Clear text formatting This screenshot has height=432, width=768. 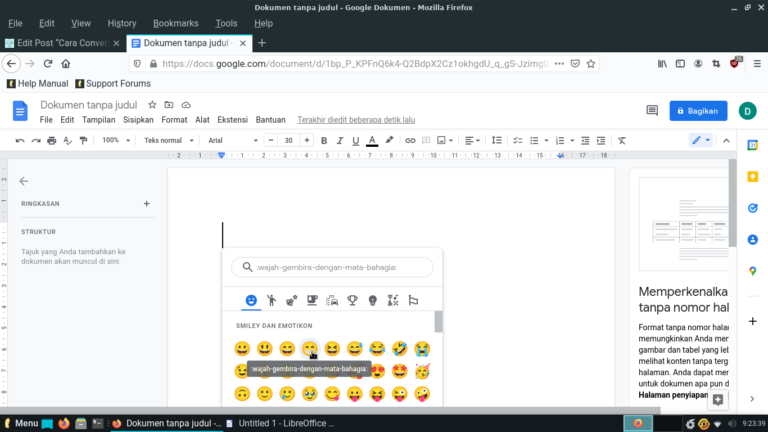[x=622, y=141]
